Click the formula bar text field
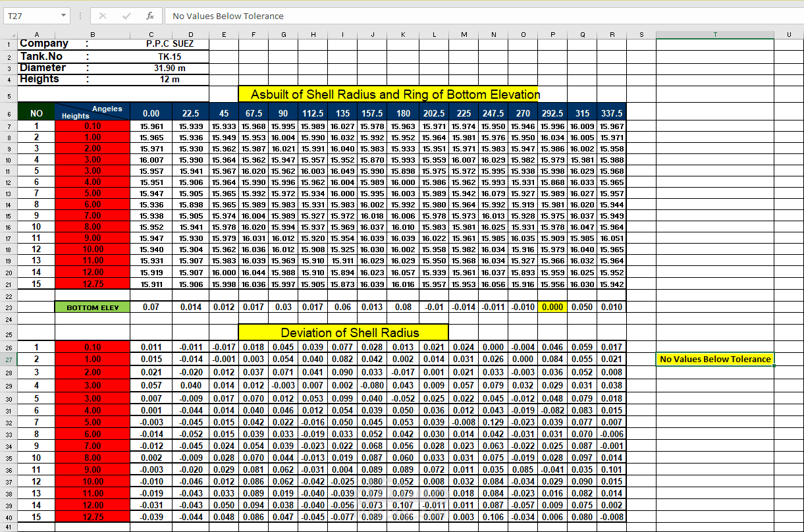 coord(484,16)
